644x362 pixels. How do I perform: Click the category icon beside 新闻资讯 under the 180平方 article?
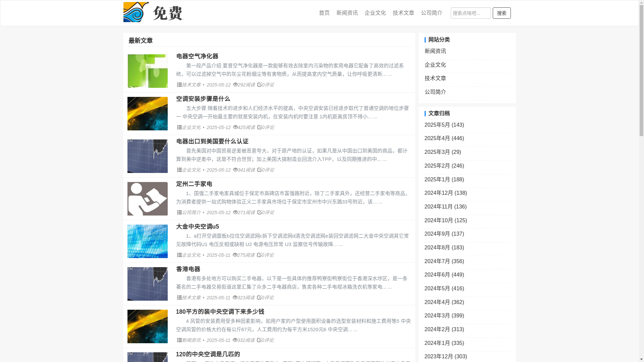pos(179,340)
